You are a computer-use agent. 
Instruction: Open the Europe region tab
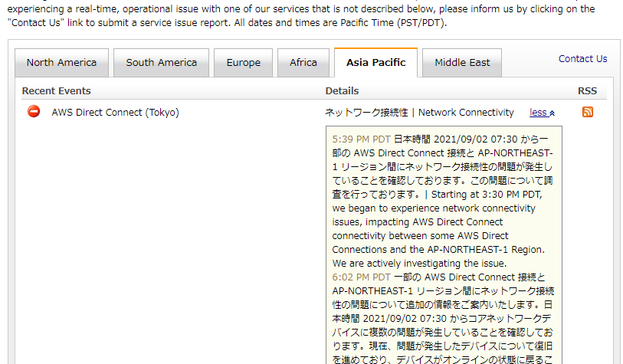pos(243,63)
